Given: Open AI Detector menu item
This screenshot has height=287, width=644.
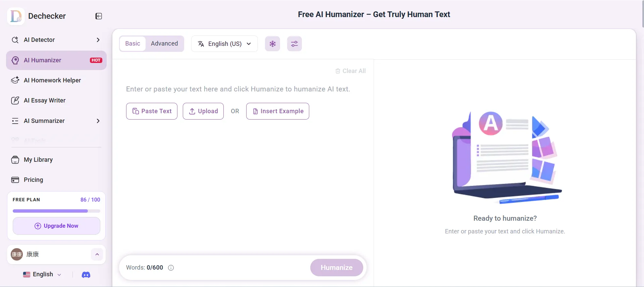Looking at the screenshot, I should pos(56,40).
